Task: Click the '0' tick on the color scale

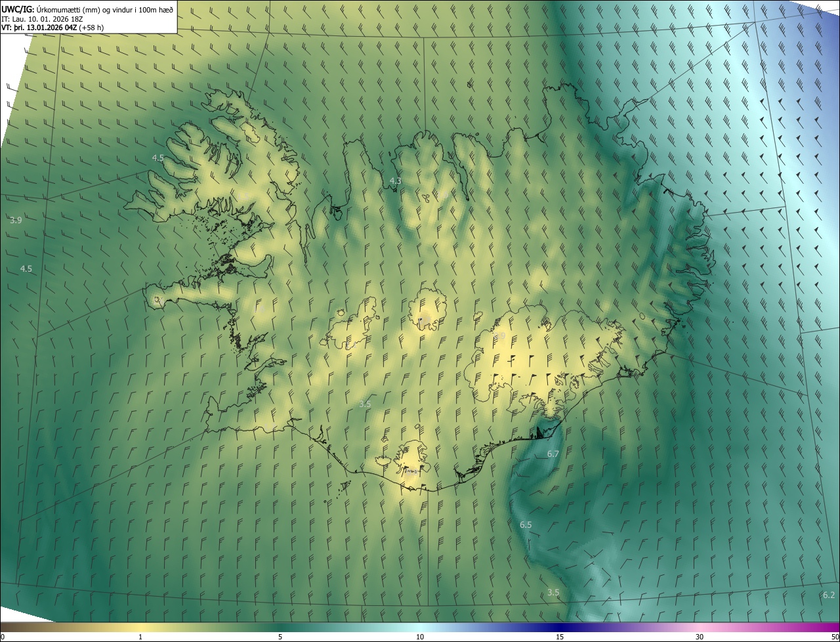Action: click(x=3, y=637)
